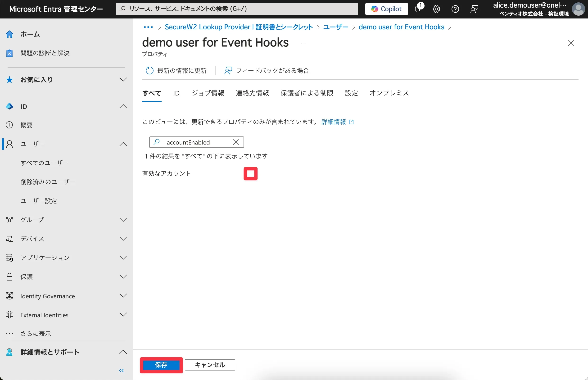Open the feedback icon in the top bar

click(x=474, y=9)
